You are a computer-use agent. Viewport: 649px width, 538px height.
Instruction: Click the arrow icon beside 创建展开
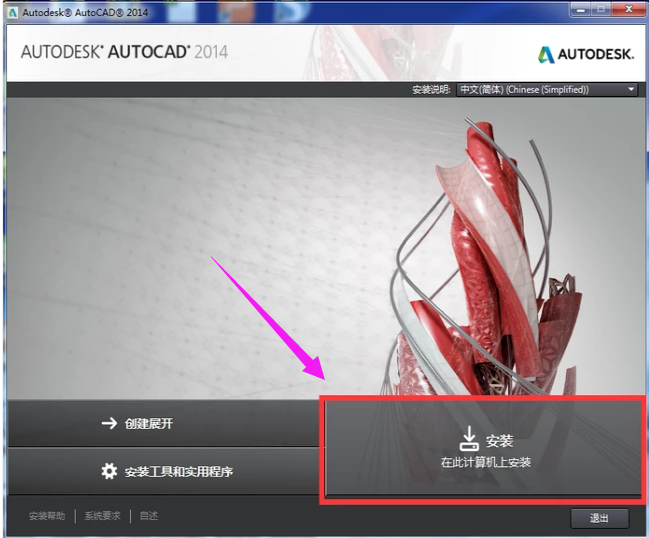pyautogui.click(x=110, y=423)
